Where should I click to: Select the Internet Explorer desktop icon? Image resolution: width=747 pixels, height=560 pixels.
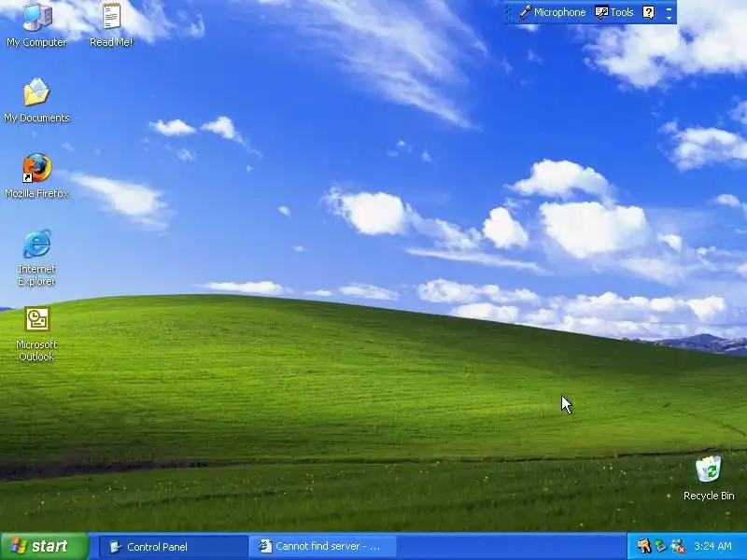(x=36, y=258)
